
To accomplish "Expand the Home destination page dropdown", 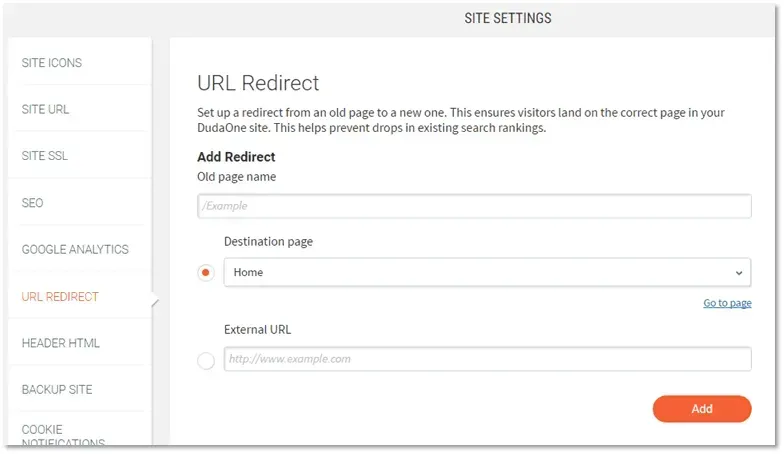I will 487,272.
